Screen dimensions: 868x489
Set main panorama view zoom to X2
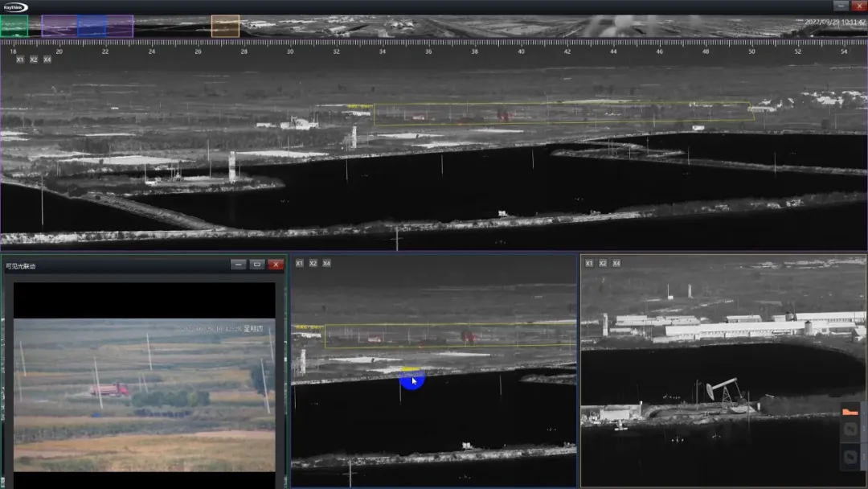click(34, 60)
